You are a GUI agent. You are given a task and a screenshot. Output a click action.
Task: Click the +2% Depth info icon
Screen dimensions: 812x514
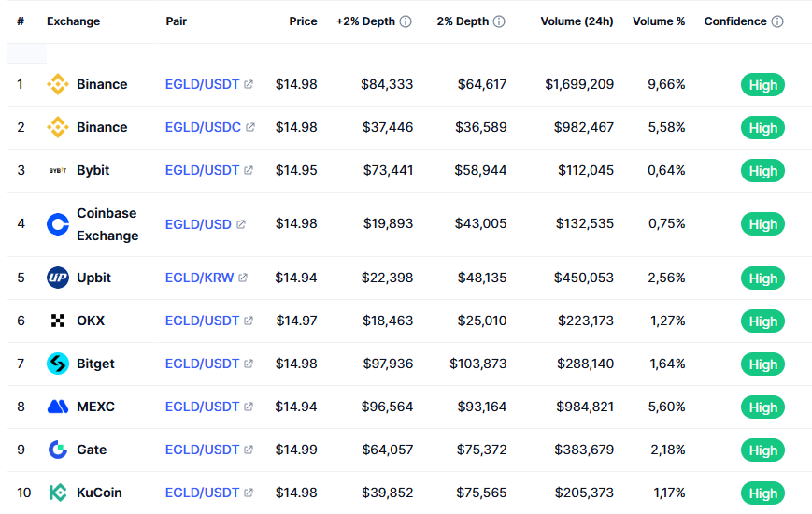406,21
